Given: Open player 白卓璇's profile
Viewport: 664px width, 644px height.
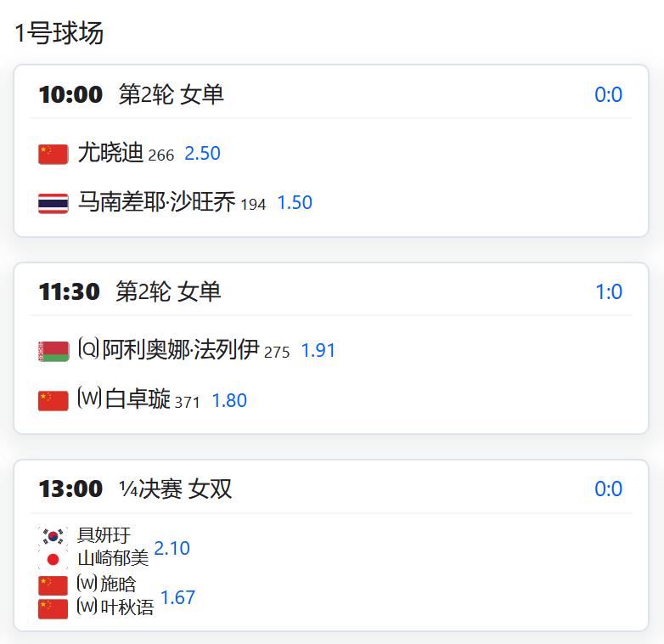Looking at the screenshot, I should point(138,399).
